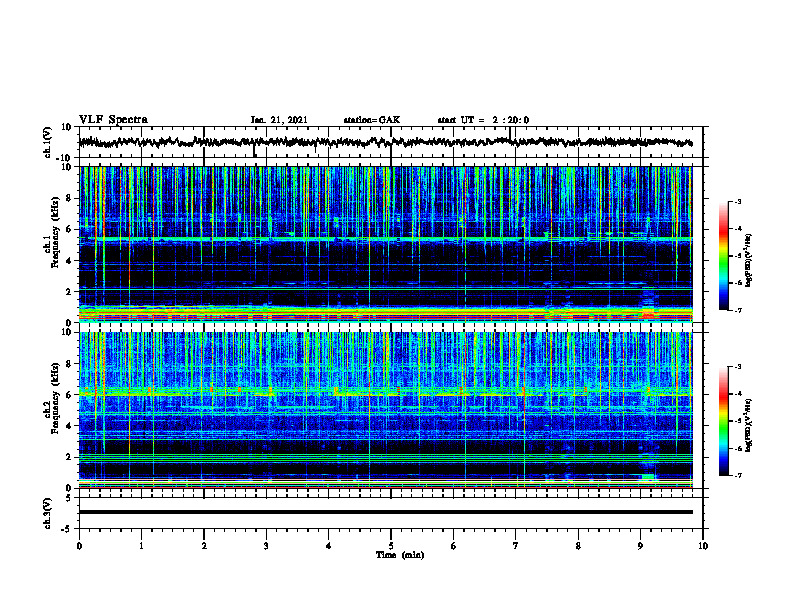Click the ch.3(V) flat black trace

point(385,512)
